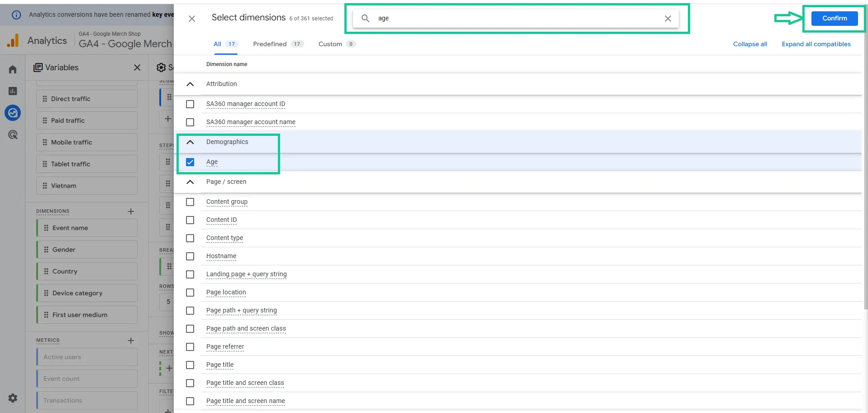Viewport: 868px width, 413px height.
Task: Click the Variables panel icon
Action: (x=38, y=67)
